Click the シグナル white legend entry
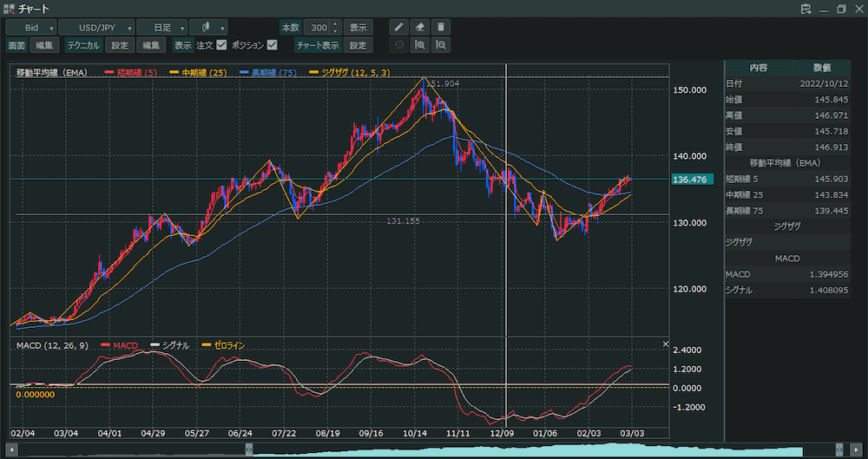Image resolution: width=868 pixels, height=459 pixels. click(x=170, y=345)
